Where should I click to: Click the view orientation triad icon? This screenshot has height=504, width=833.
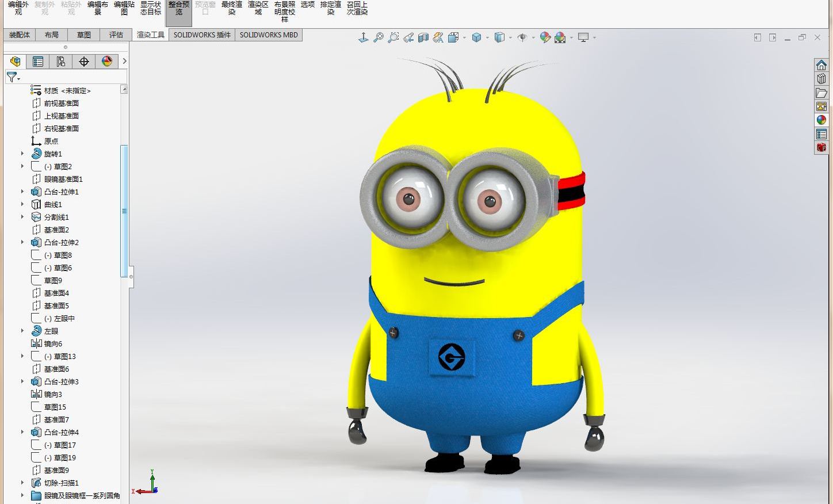tap(364, 37)
